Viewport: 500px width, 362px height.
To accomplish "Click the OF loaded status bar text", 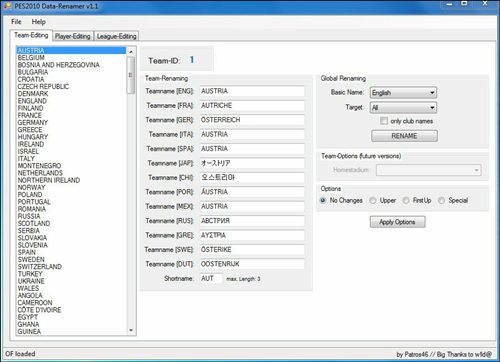I will coord(20,354).
